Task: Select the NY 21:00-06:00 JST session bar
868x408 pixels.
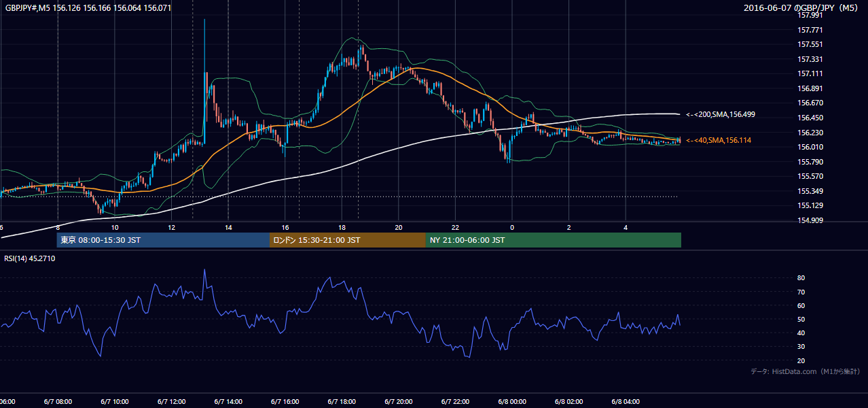Action: (x=554, y=240)
